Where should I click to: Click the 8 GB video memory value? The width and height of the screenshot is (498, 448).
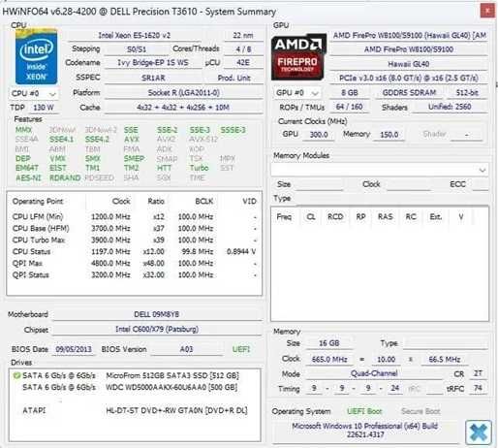coord(350,93)
